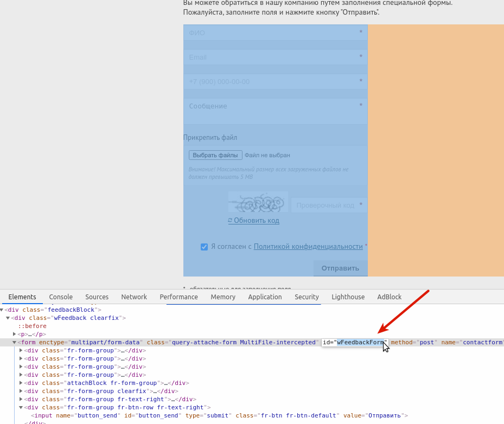Click the captcha image
504x424 pixels.
258,202
